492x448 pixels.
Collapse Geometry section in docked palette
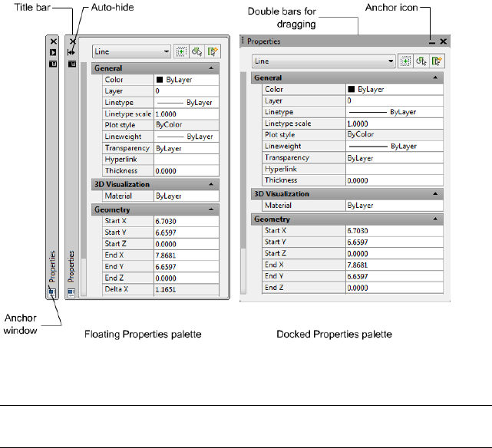[x=435, y=219]
